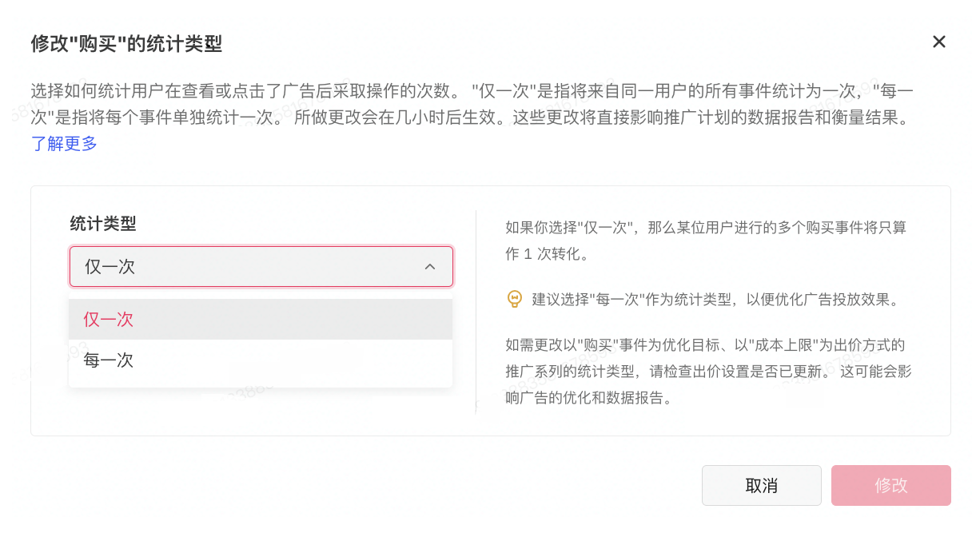Click the paragraph starting with 如果你选择"仅一次"
The image size is (980, 537).
(706, 228)
